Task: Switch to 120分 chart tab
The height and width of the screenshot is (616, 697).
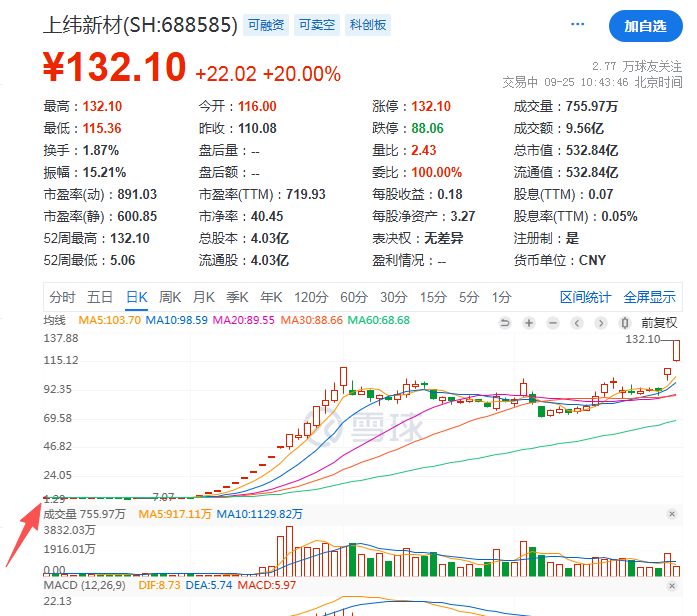Action: 311,297
